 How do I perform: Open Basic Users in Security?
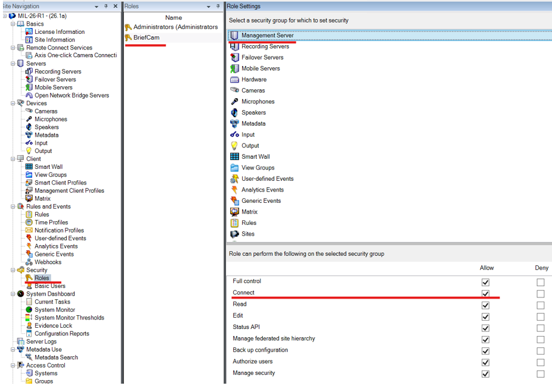coord(50,286)
